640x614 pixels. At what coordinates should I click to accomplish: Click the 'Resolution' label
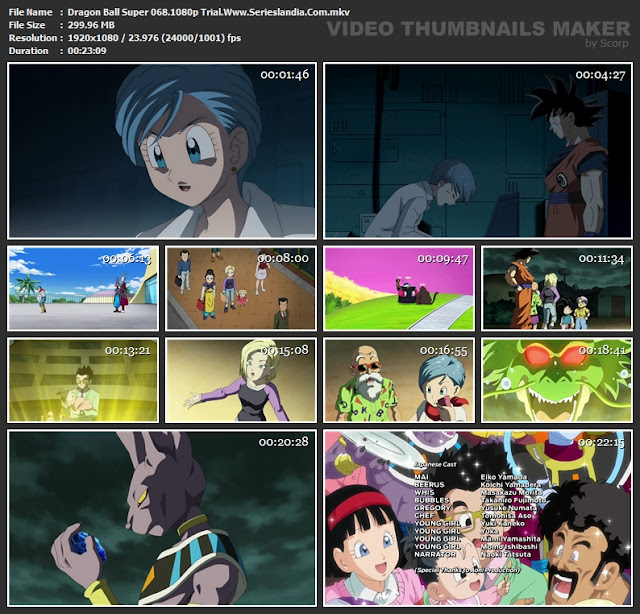click(33, 38)
